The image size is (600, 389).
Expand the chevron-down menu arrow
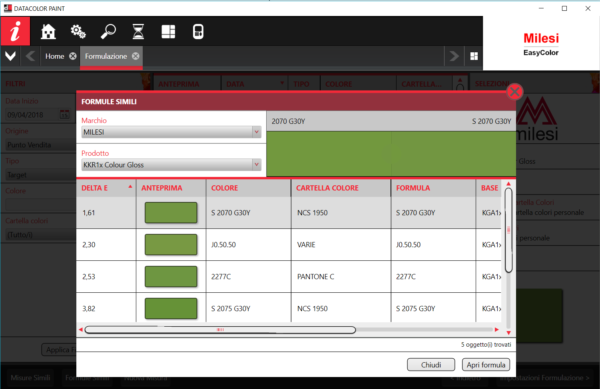click(x=10, y=56)
